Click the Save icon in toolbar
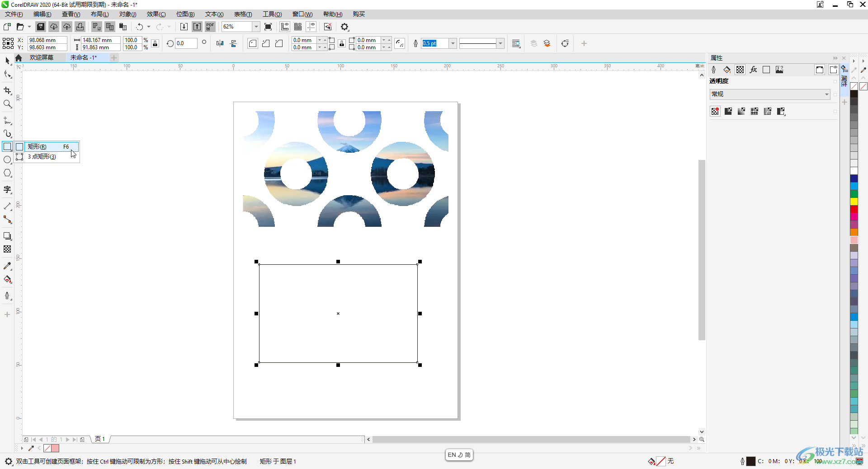Image resolution: width=868 pixels, height=469 pixels. [40, 27]
